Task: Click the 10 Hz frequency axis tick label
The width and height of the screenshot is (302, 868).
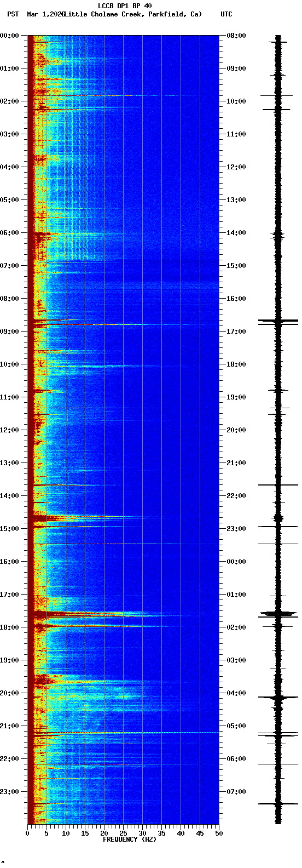Action: 66,833
